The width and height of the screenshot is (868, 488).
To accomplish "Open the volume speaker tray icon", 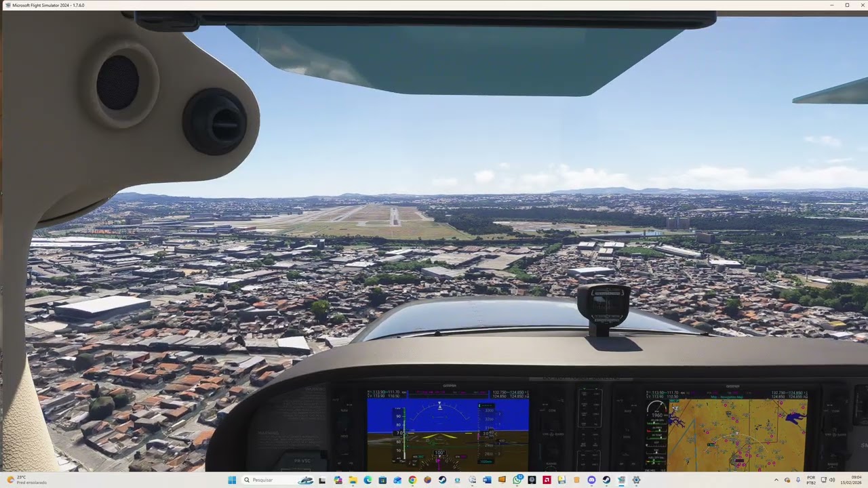I will 832,480.
